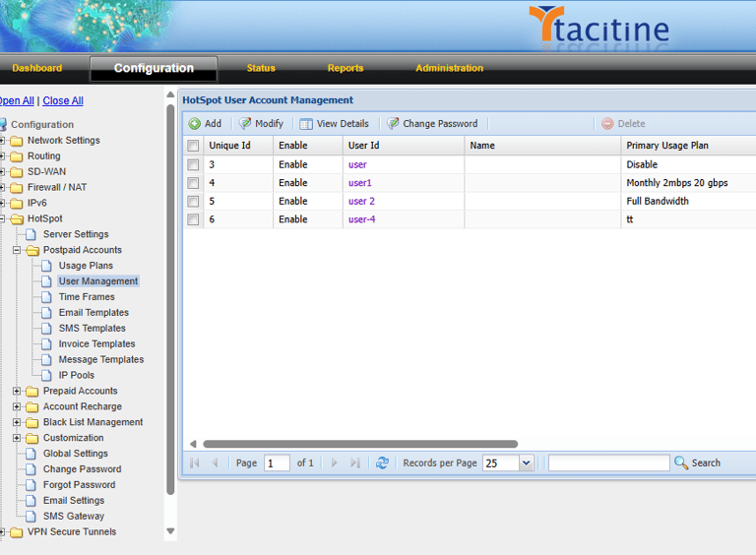Sort by Primary Usage Plan column header
Screen dimensions: 756x555
coord(688,146)
